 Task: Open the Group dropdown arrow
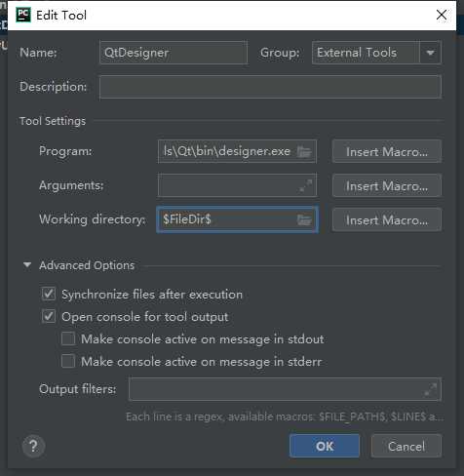point(430,53)
